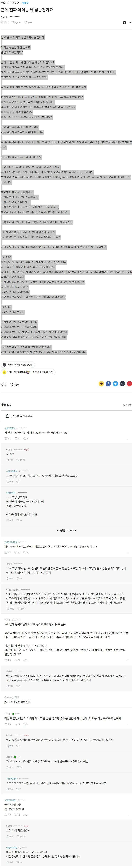
Task: Share the post on Twitter
Action: [115, 384]
